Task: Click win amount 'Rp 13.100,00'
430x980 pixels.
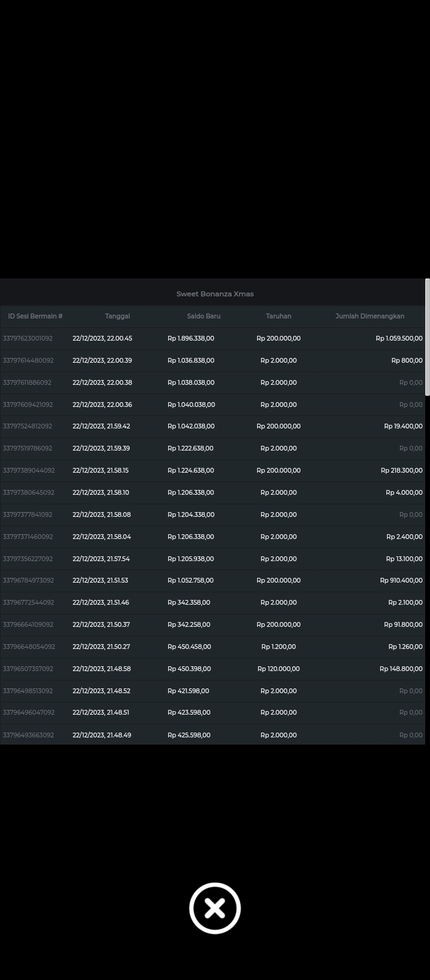Action: (404, 559)
